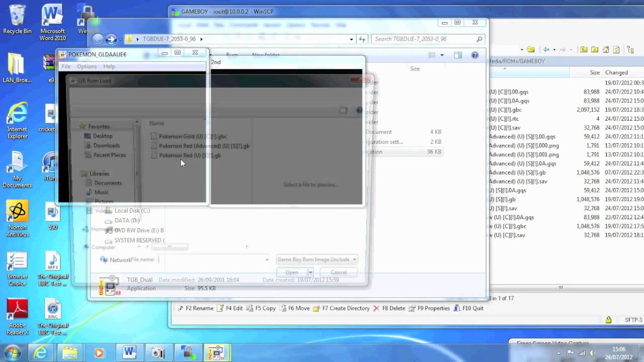Click TGB Dual emulator taskbar icon
This screenshot has width=644, height=362.
click(217, 353)
